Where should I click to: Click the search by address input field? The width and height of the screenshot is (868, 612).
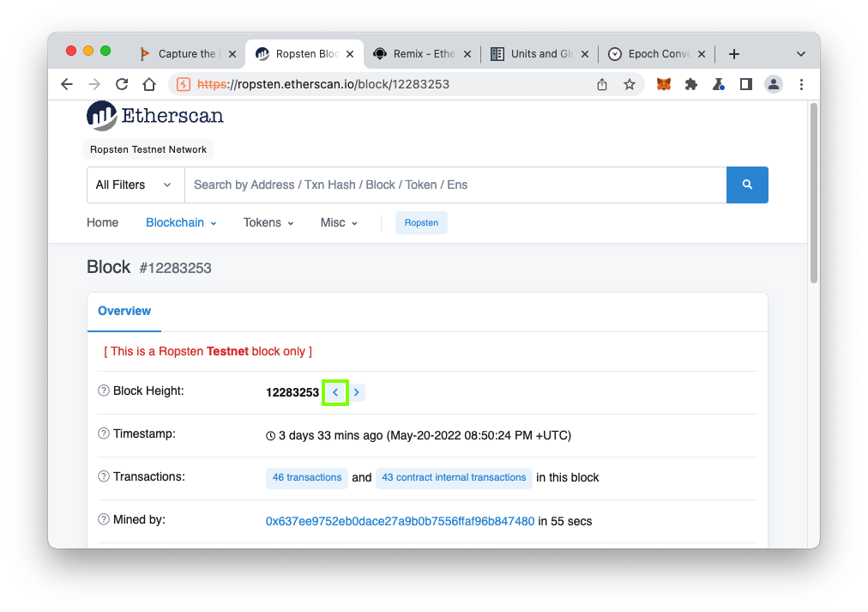tap(455, 185)
